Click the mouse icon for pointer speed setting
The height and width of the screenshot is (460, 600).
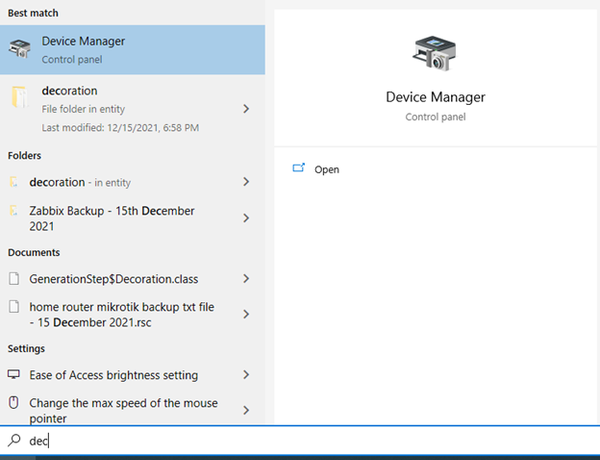(x=14, y=404)
